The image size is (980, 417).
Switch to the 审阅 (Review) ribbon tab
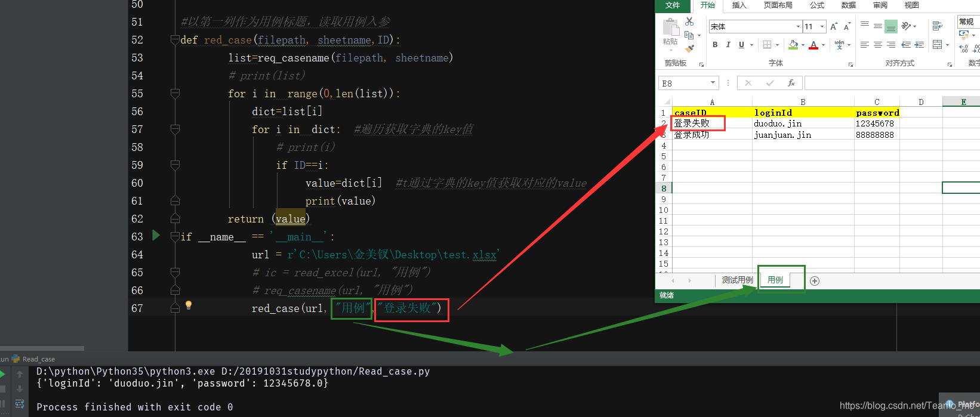tap(880, 5)
